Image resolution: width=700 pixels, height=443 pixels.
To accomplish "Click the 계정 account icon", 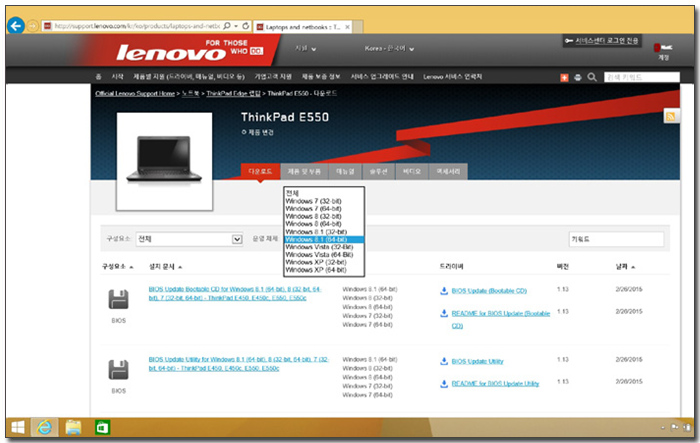I will (663, 51).
